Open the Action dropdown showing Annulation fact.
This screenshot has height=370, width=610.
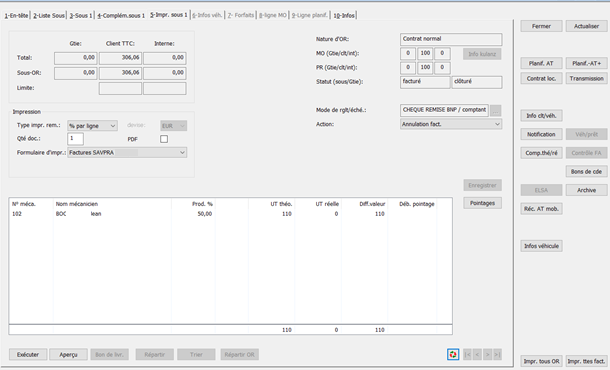coord(451,124)
